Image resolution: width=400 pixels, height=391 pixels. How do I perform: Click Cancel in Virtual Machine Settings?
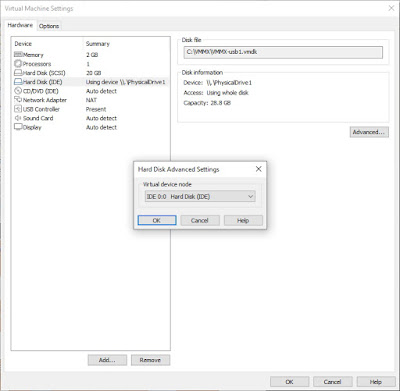(332, 382)
